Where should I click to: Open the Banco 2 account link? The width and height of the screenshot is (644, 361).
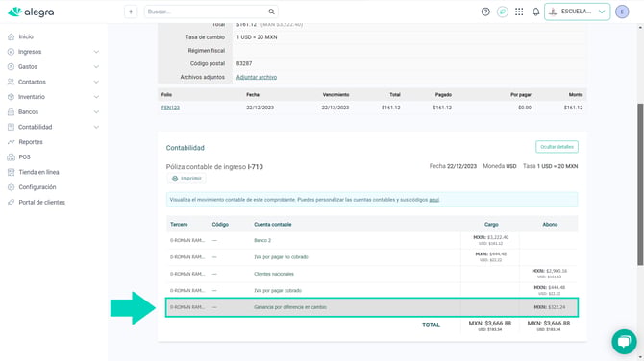[262, 240]
